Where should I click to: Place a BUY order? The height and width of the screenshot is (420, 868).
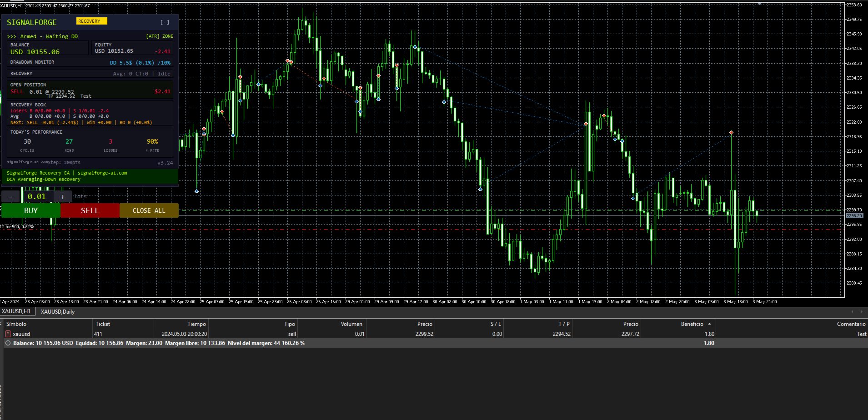(31, 210)
